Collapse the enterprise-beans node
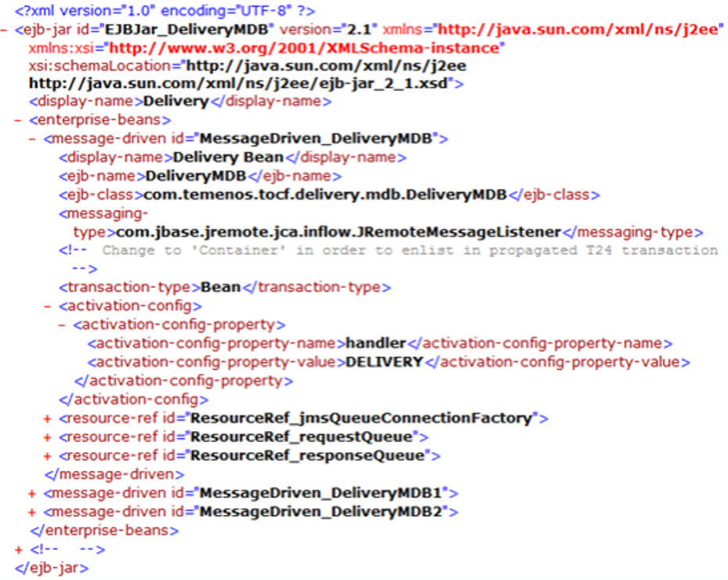The image size is (728, 580). (18, 121)
